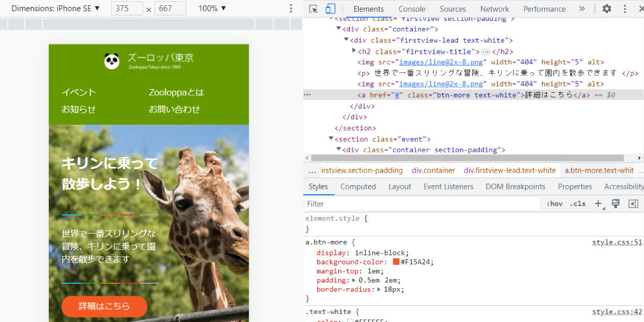Viewport: 644px width, 322px height.
Task: Click the panda logo on the page
Action: click(112, 61)
